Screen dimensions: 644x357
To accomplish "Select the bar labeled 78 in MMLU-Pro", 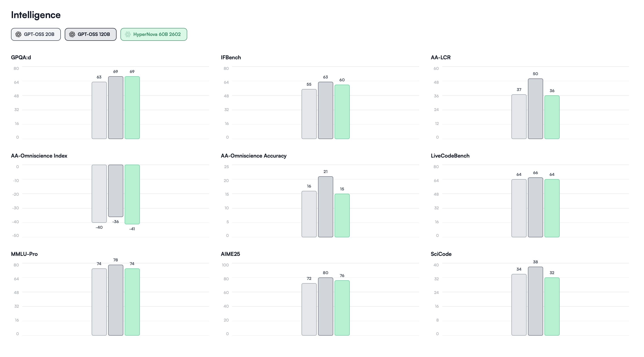I will click(115, 300).
